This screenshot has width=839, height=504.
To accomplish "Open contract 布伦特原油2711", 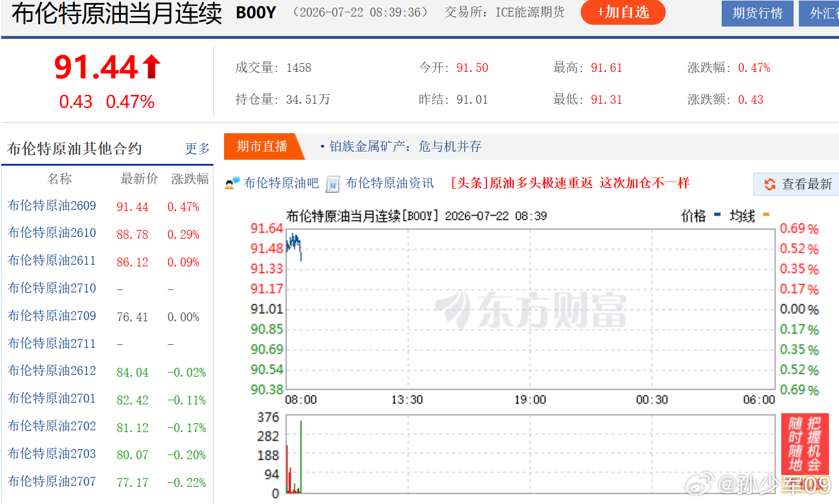I will 52,344.
